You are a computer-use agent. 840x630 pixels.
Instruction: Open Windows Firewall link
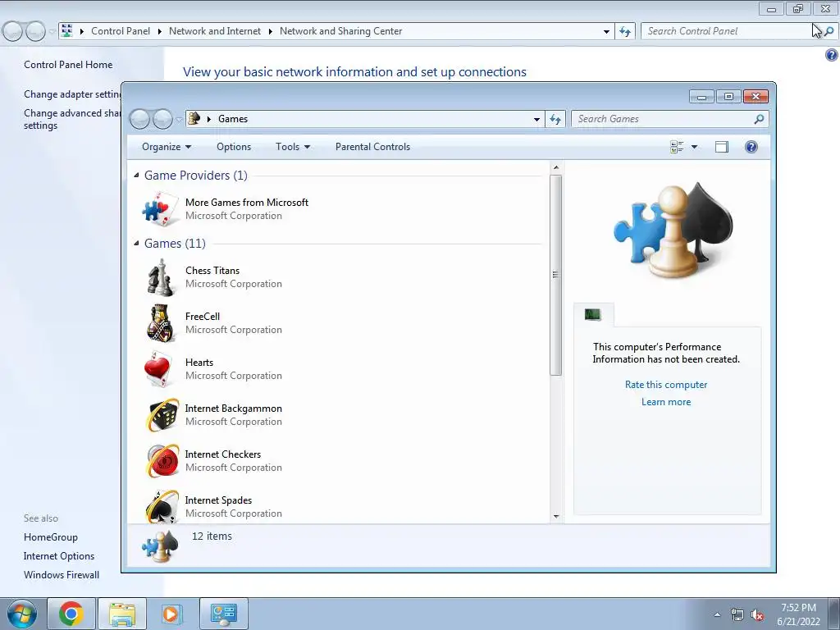tap(62, 575)
